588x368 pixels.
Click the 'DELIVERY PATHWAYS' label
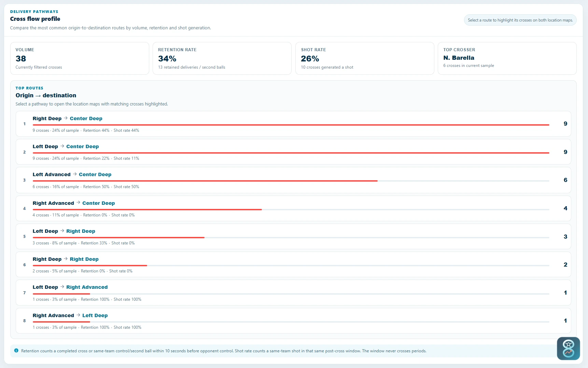(34, 12)
